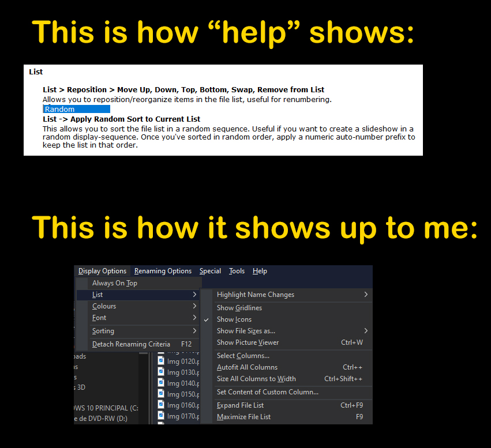Toggle Show Picture Viewer option
This screenshot has width=491, height=448.
point(287,342)
